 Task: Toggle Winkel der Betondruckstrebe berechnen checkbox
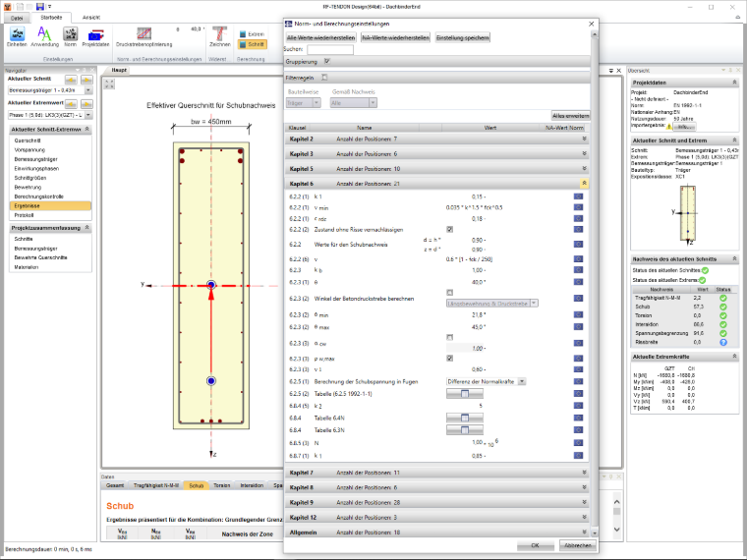click(x=450, y=293)
